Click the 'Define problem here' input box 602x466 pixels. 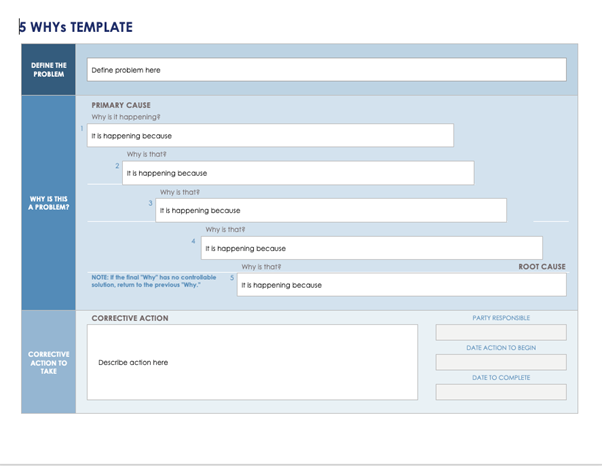(x=327, y=69)
